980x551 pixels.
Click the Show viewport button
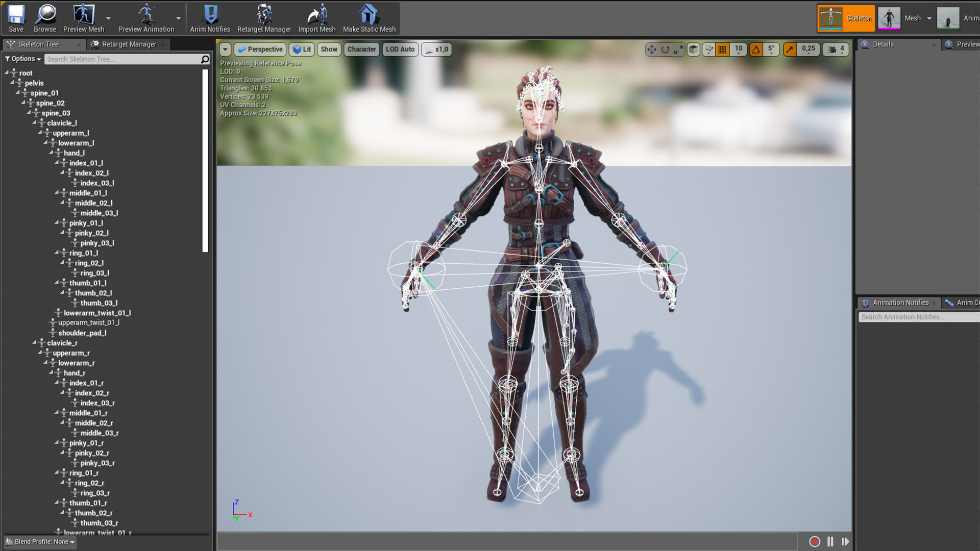coord(329,49)
